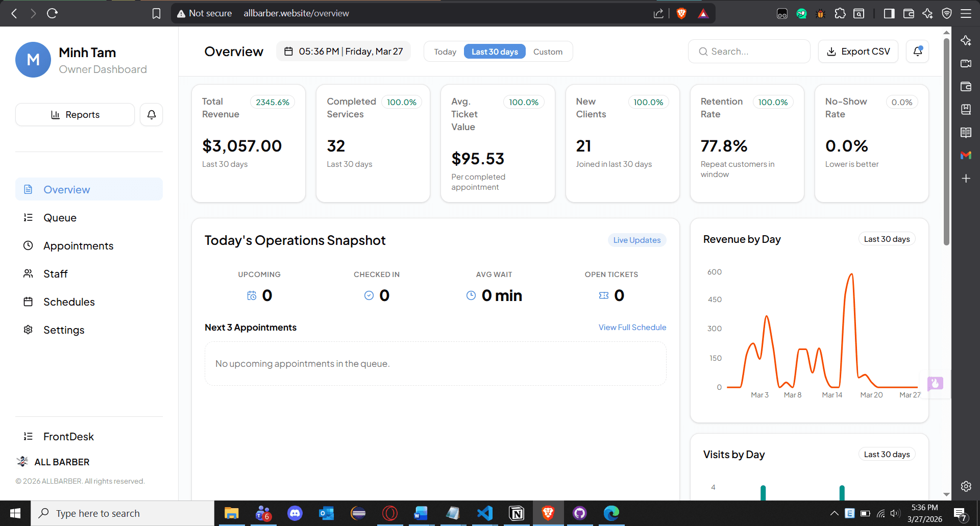980x526 pixels.
Task: Open the Overview page in the sidebar
Action: pyautogui.click(x=89, y=189)
